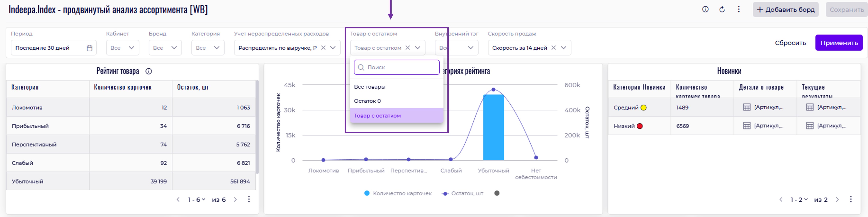Toggle the gray dot legend series
This screenshot has height=217, width=868.
(497, 193)
